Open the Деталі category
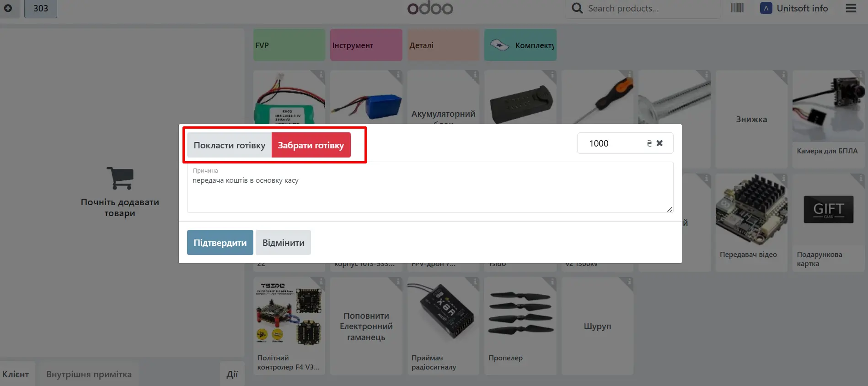The image size is (868, 386). point(443,45)
